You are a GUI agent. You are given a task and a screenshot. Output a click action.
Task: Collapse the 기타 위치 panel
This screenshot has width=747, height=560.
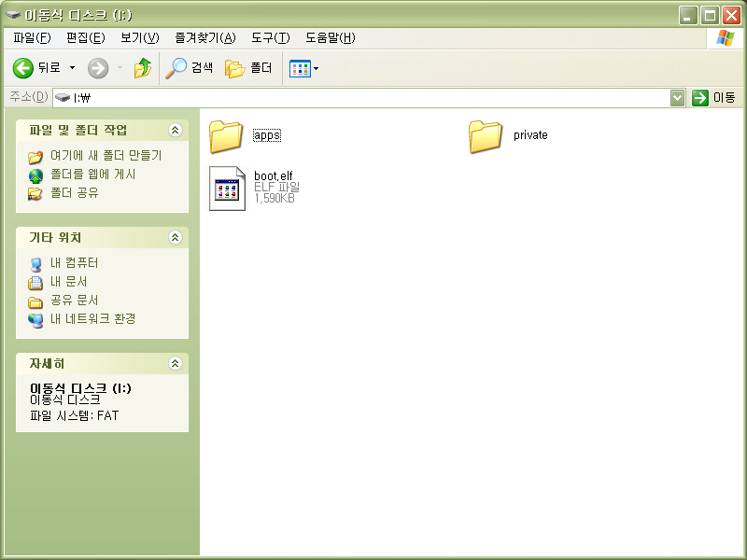click(176, 237)
